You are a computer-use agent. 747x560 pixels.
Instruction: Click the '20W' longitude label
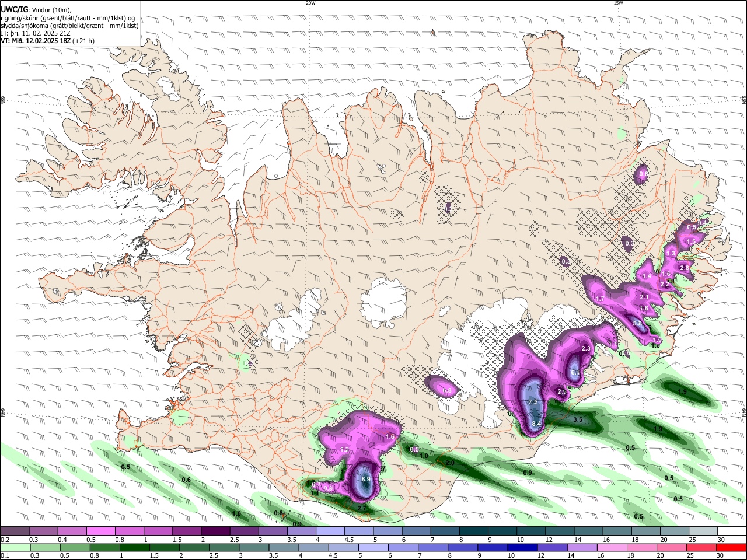pyautogui.click(x=310, y=3)
